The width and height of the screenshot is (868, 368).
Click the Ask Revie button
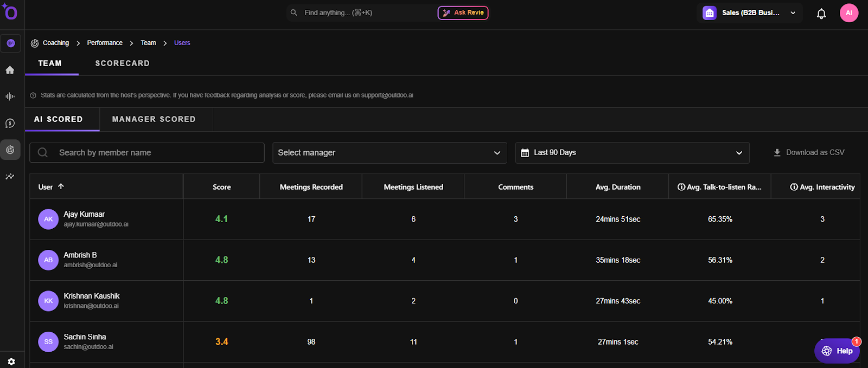[463, 12]
